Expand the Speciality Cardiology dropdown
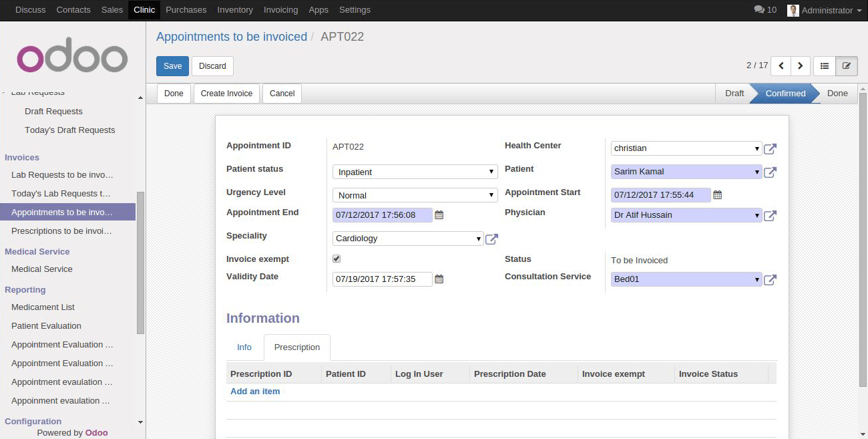868x439 pixels. coord(479,239)
